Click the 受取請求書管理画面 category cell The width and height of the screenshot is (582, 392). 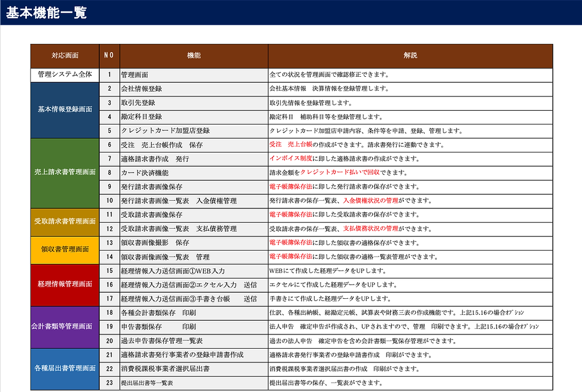point(65,221)
